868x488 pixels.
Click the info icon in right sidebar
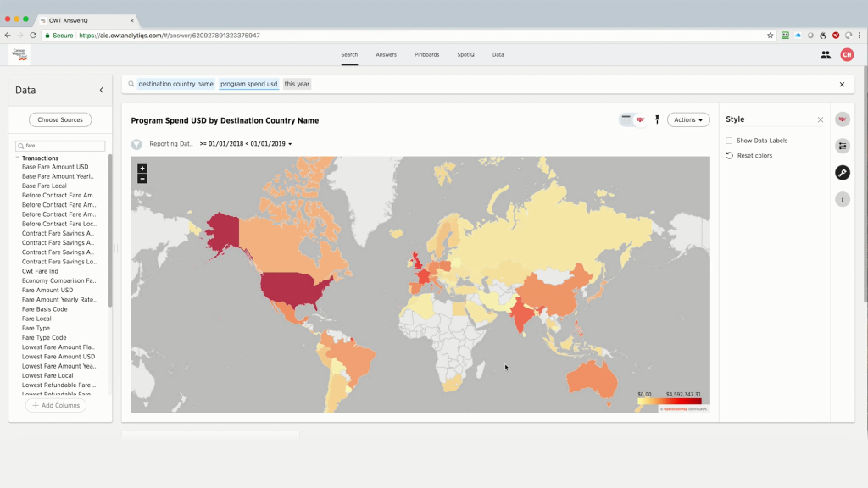coord(843,199)
